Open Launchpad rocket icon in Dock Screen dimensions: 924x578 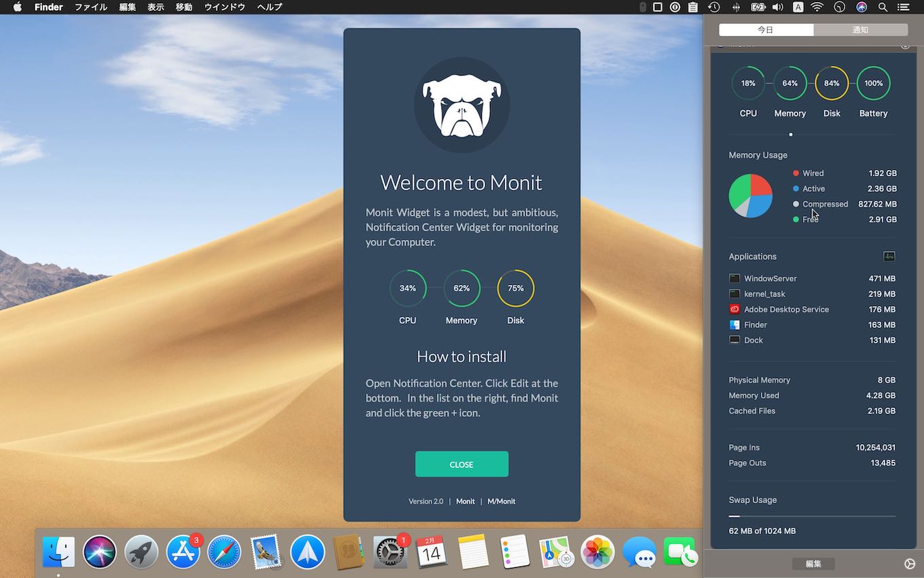141,552
